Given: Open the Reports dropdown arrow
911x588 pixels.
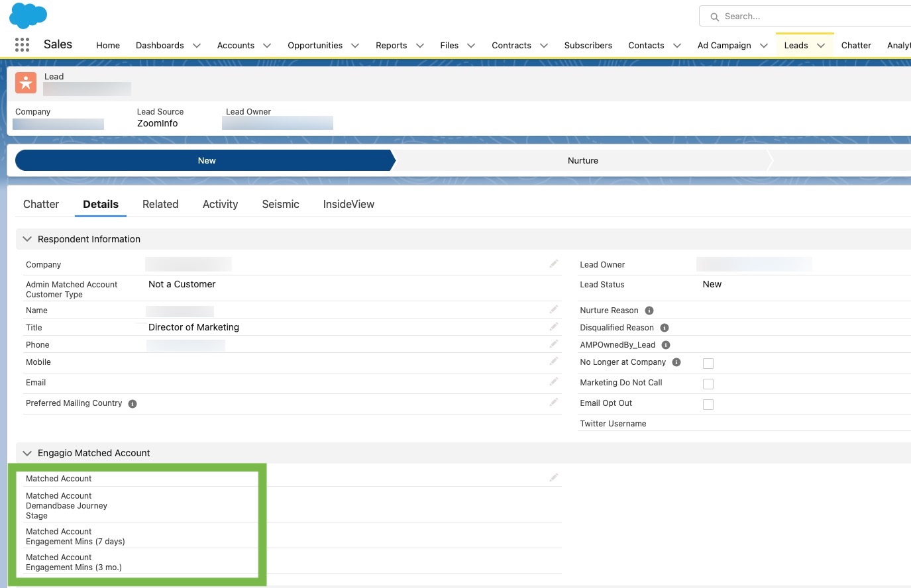Looking at the screenshot, I should pyautogui.click(x=420, y=46).
